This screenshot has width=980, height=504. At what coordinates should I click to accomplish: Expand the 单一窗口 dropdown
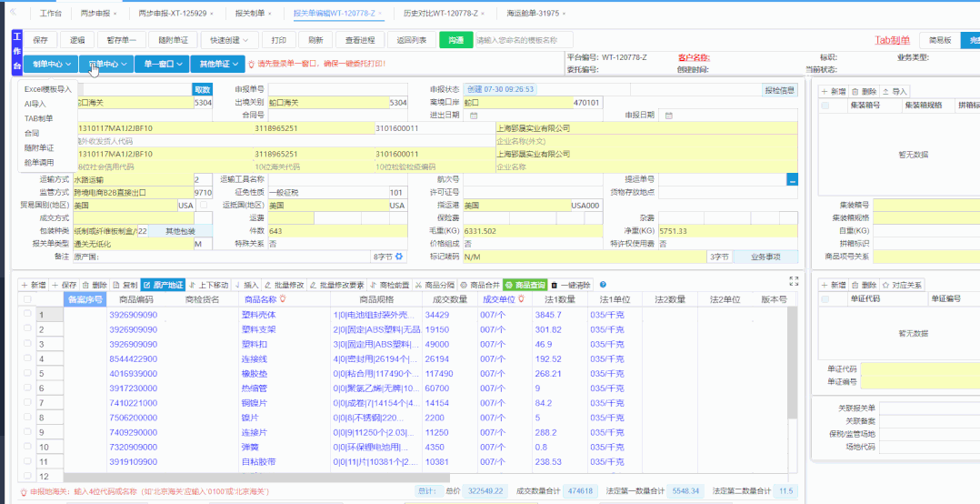point(161,64)
